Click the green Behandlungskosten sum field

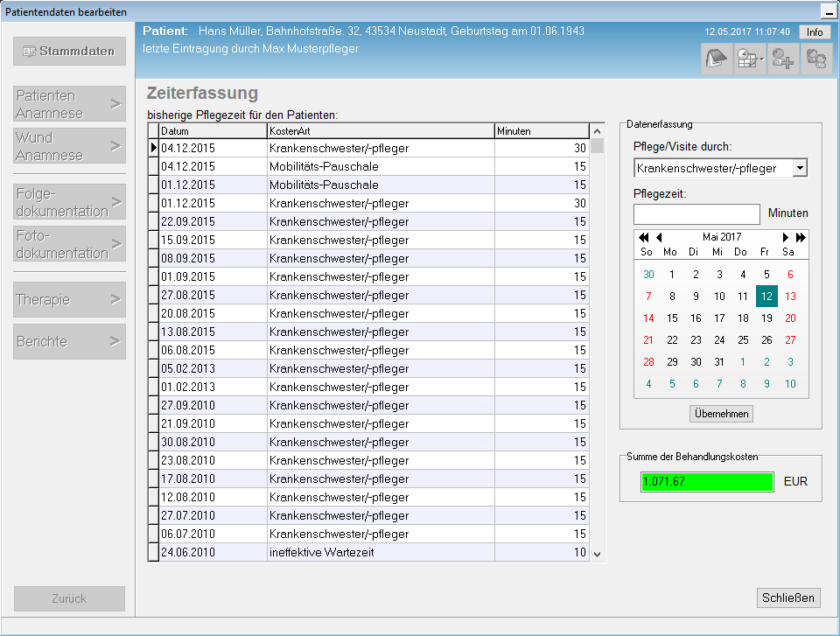click(x=707, y=482)
